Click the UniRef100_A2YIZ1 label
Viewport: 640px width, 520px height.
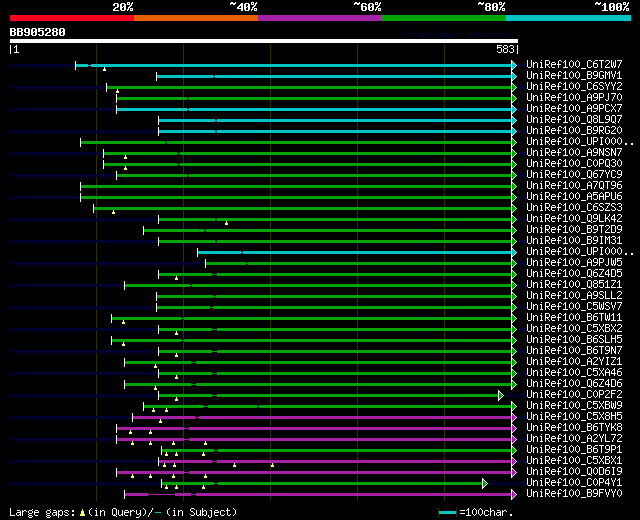tap(574, 362)
